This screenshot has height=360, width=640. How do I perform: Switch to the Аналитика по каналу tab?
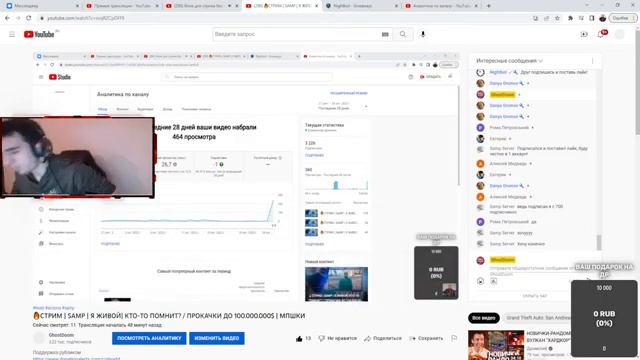(x=441, y=6)
